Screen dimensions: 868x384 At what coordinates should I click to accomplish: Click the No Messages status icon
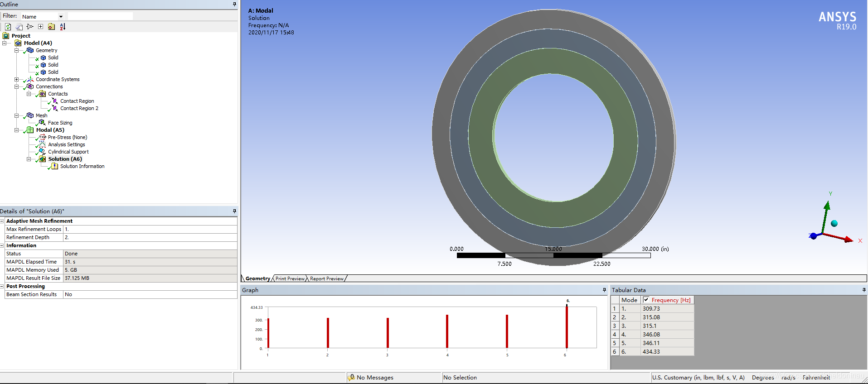click(351, 377)
